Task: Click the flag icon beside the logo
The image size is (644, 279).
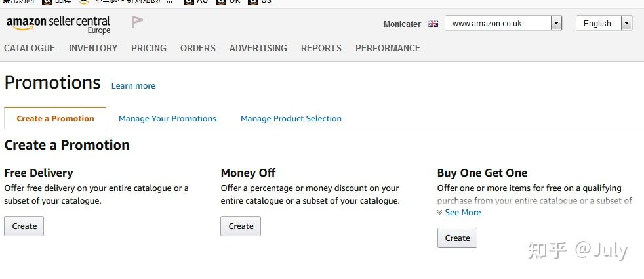Action: [136, 22]
